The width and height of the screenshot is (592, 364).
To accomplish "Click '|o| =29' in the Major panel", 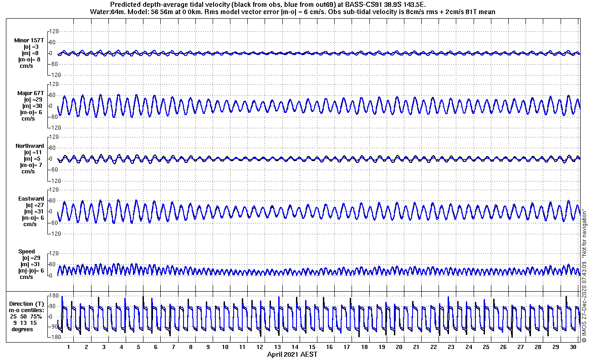I will pyautogui.click(x=33, y=100).
